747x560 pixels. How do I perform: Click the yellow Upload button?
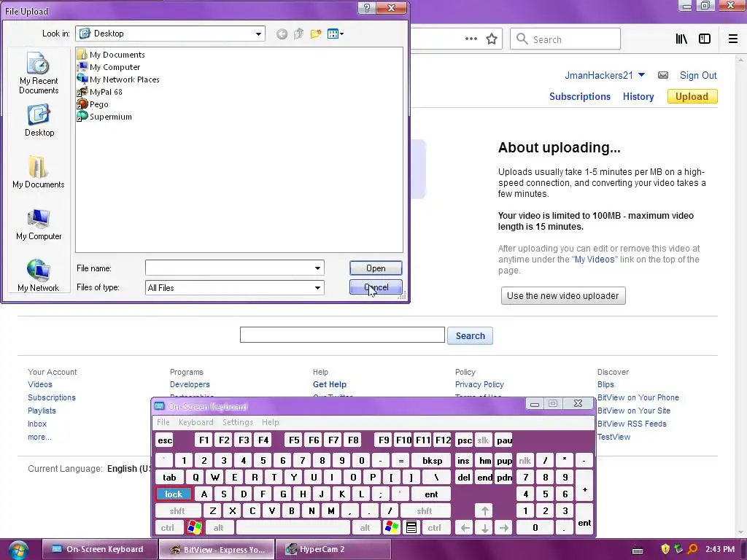click(x=692, y=96)
